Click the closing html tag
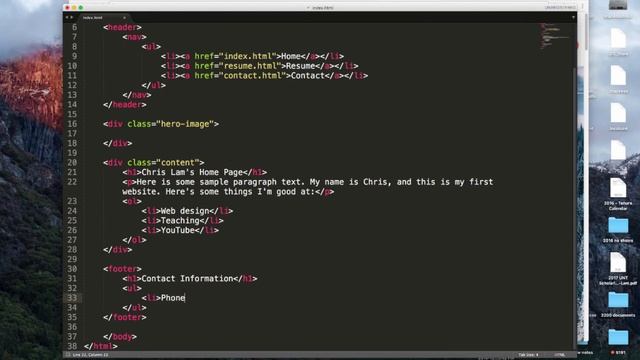 101,346
